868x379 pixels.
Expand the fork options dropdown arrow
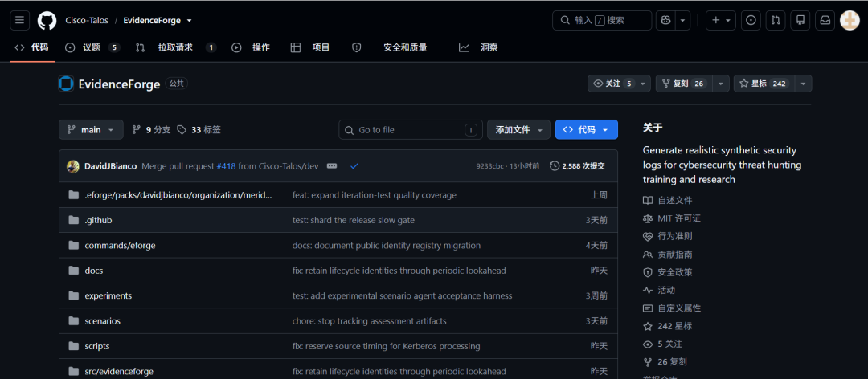[x=721, y=84]
